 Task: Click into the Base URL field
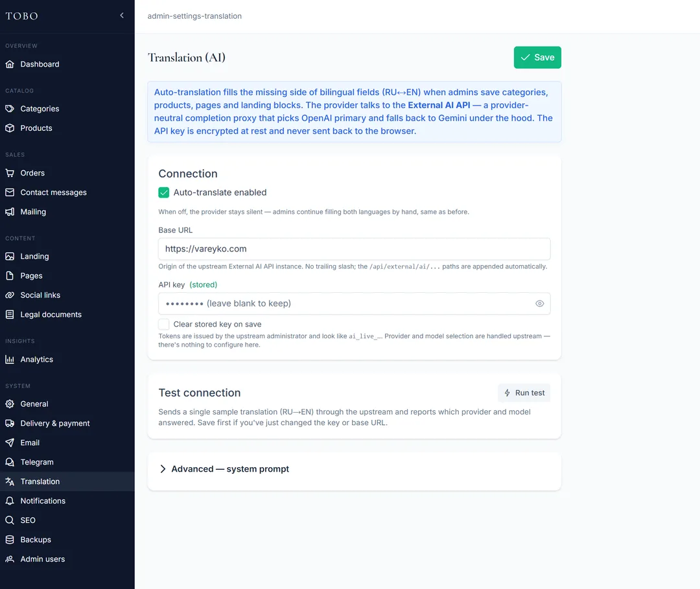tap(354, 249)
